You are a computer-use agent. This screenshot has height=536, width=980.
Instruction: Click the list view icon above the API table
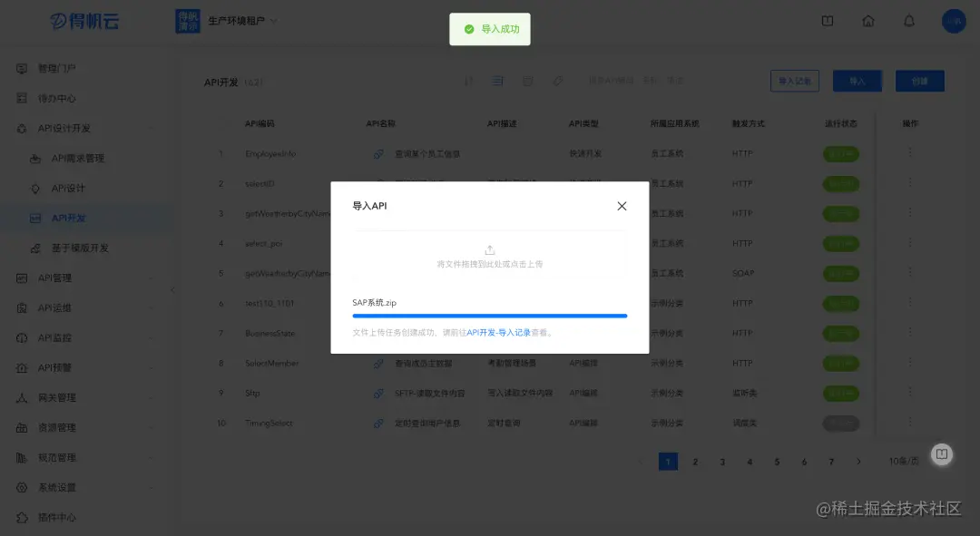[495, 81]
